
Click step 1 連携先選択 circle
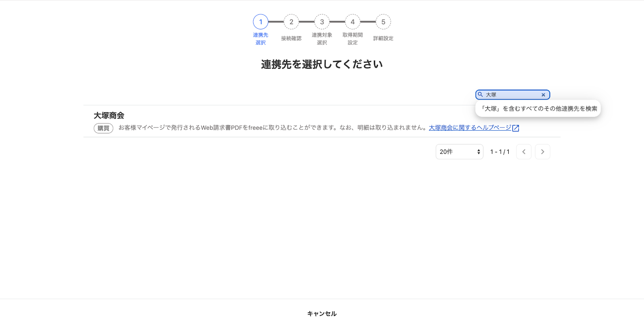pos(260,22)
